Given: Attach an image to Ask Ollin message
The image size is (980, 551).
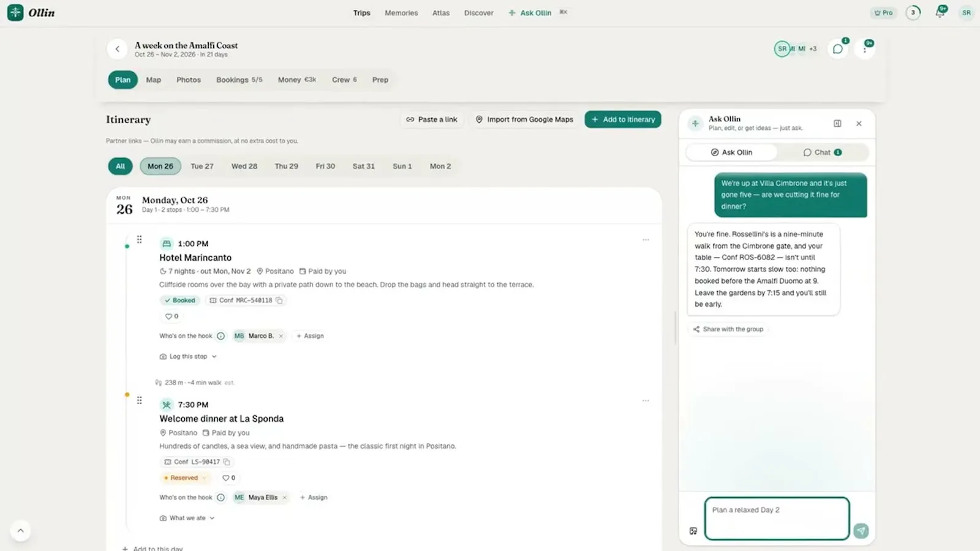Looking at the screenshot, I should [x=693, y=531].
